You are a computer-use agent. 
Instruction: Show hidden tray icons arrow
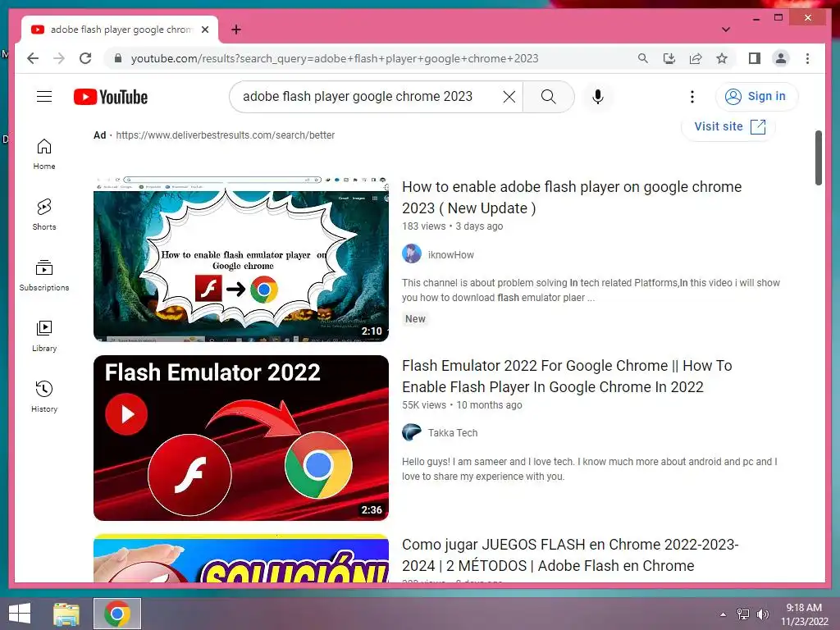coord(723,614)
